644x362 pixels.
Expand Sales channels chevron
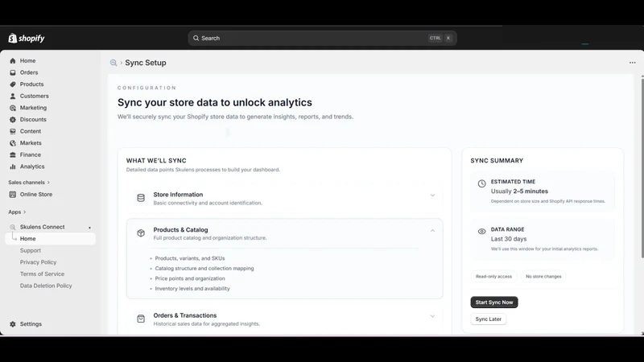click(x=48, y=183)
